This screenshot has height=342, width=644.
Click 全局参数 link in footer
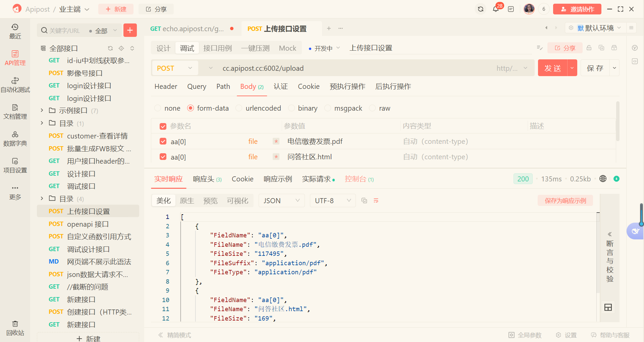tap(525, 335)
